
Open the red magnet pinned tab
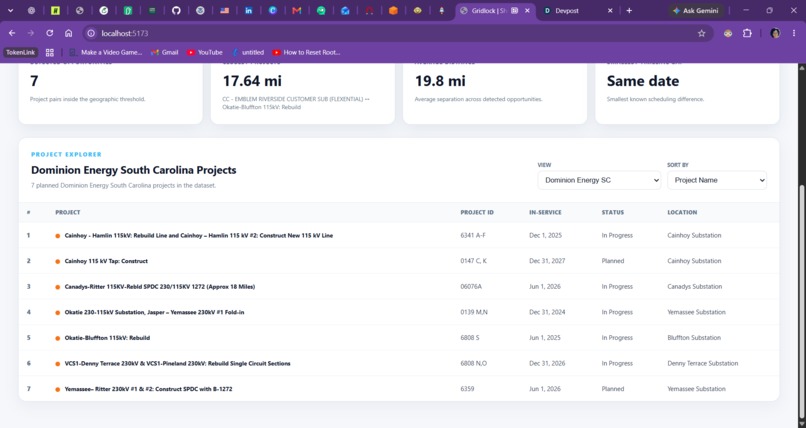369,10
